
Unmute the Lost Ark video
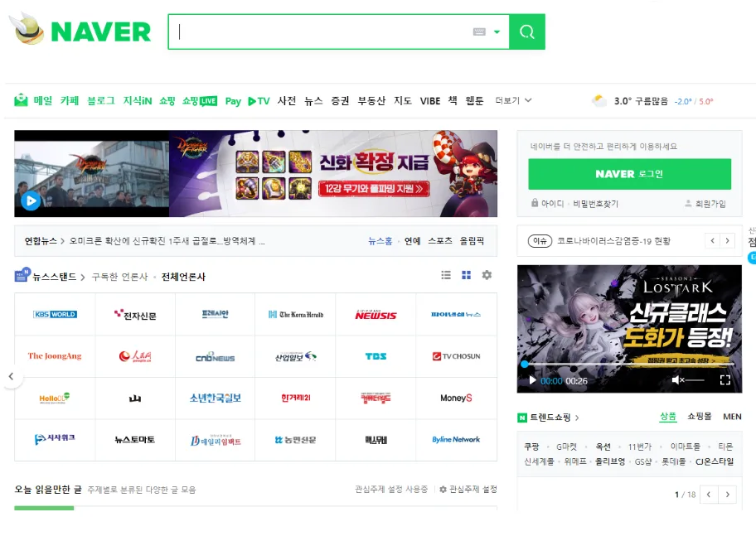tap(678, 380)
